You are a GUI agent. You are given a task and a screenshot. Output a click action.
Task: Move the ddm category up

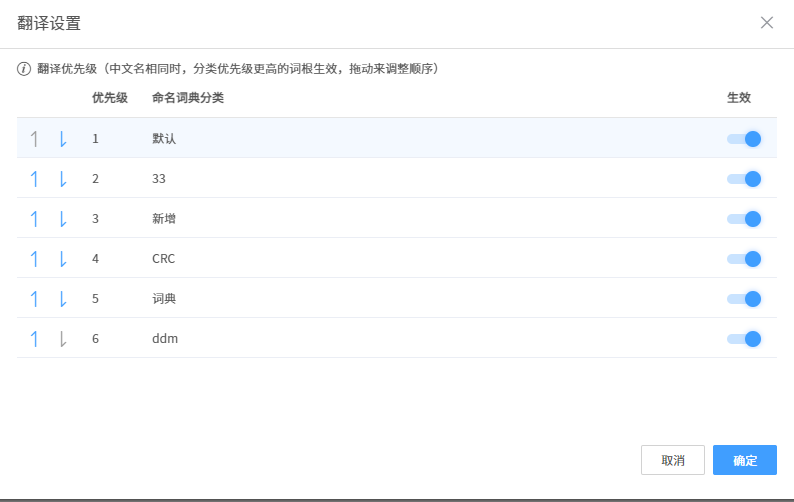[x=34, y=338]
